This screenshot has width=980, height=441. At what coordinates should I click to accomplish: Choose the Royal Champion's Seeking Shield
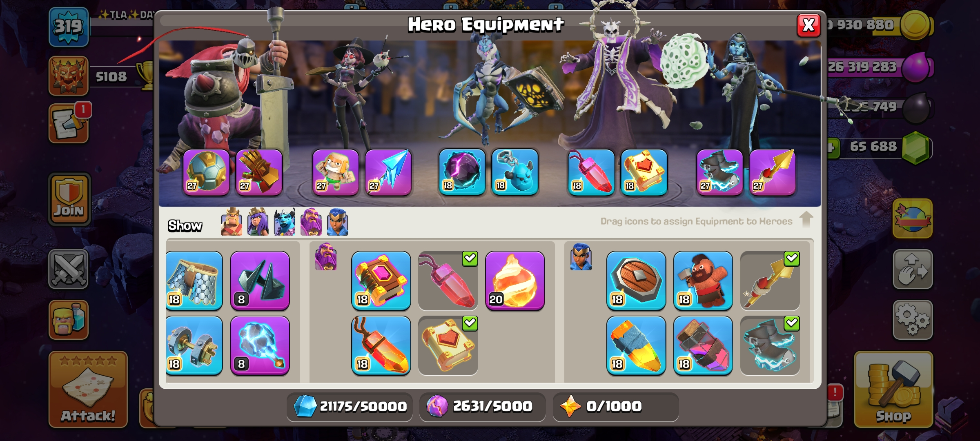636,281
